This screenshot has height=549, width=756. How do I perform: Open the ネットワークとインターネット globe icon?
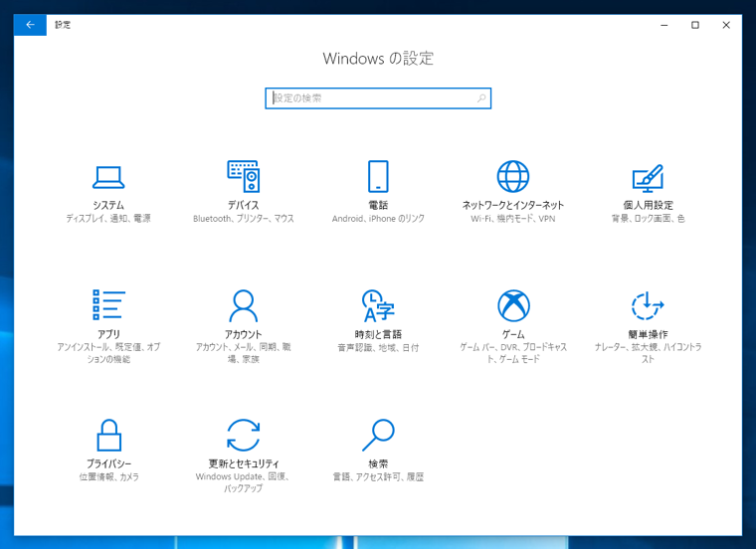(x=513, y=176)
